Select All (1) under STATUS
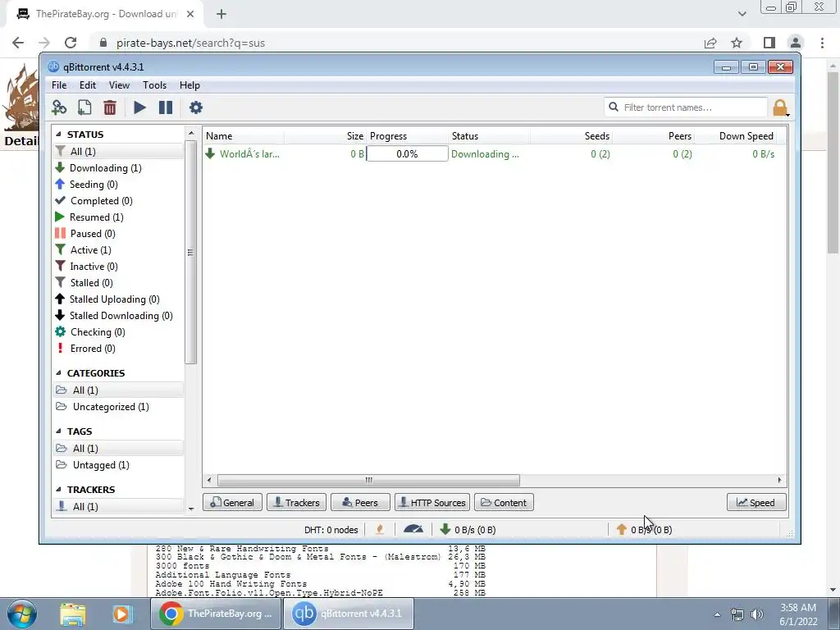This screenshot has width=840, height=630. point(118,152)
